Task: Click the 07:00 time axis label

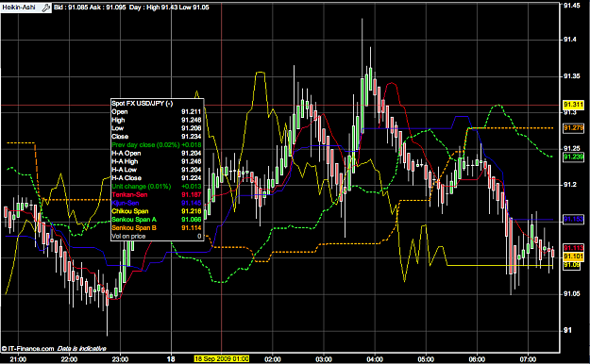Action: (x=528, y=359)
